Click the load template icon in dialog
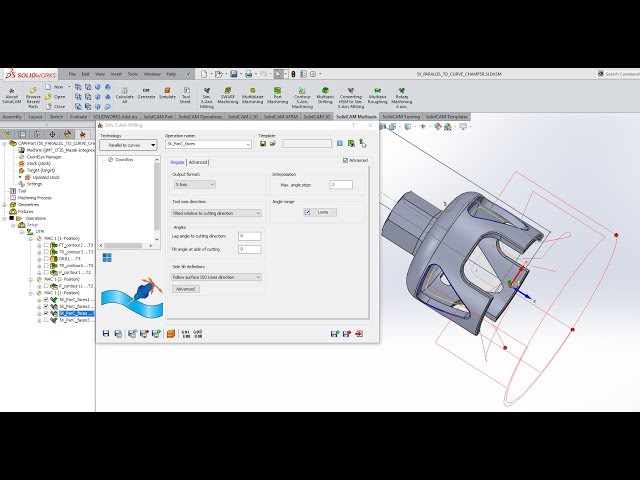Screen dimensions: 640x480 [273, 144]
